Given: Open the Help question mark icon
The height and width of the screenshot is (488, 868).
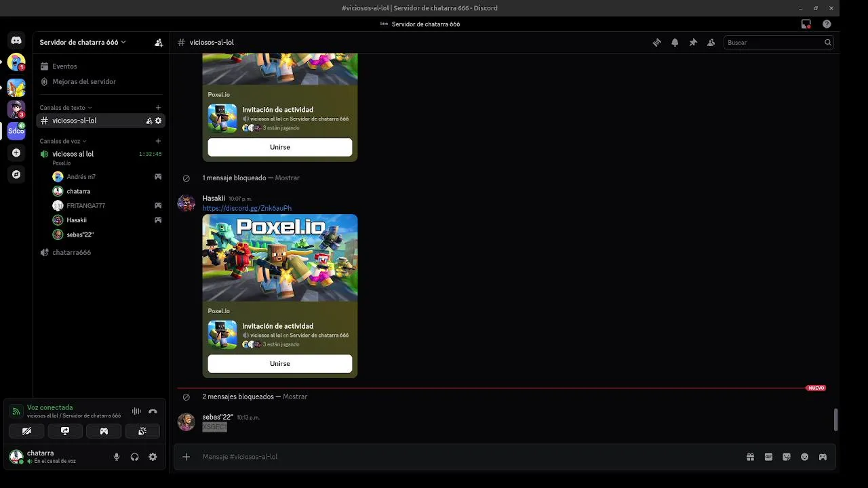Looking at the screenshot, I should [827, 24].
